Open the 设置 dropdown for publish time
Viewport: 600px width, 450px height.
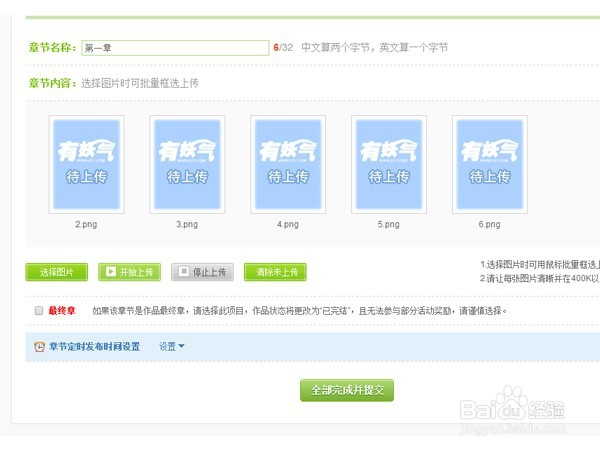[x=172, y=347]
